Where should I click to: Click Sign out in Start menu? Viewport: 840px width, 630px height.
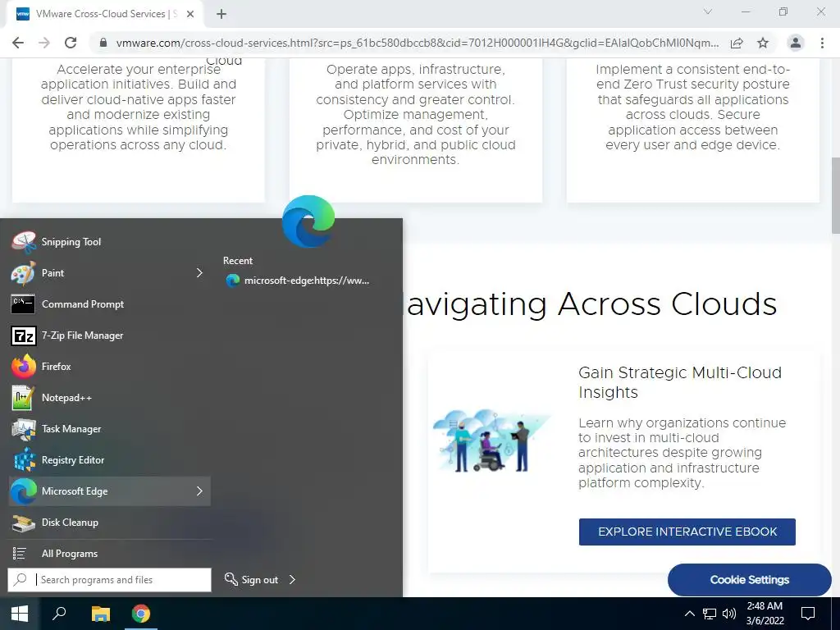pos(252,580)
